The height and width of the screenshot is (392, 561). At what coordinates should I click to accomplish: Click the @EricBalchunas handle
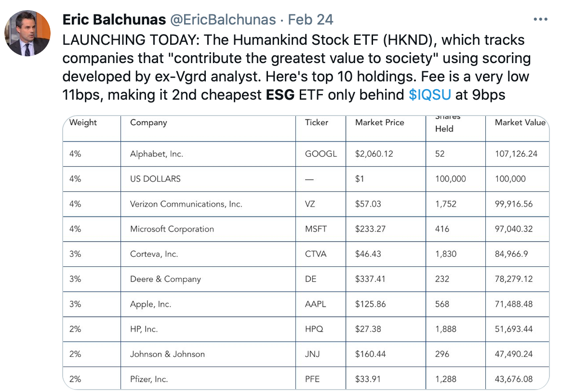click(222, 20)
